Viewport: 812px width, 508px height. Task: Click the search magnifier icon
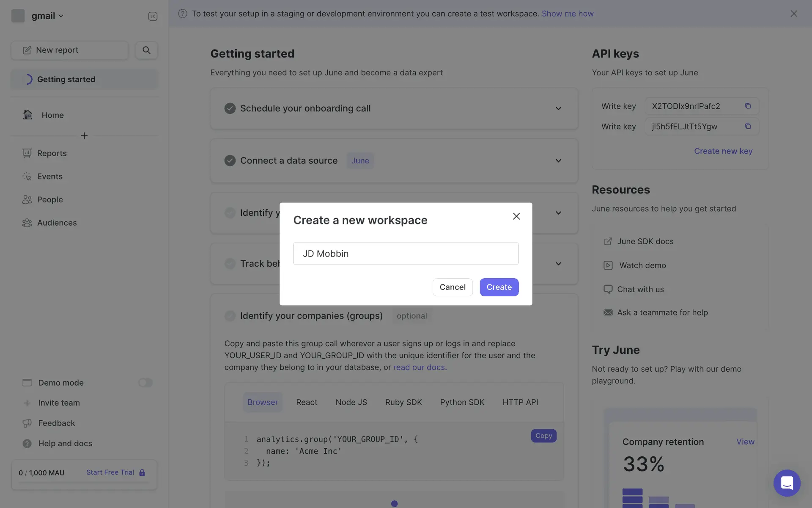(x=146, y=50)
